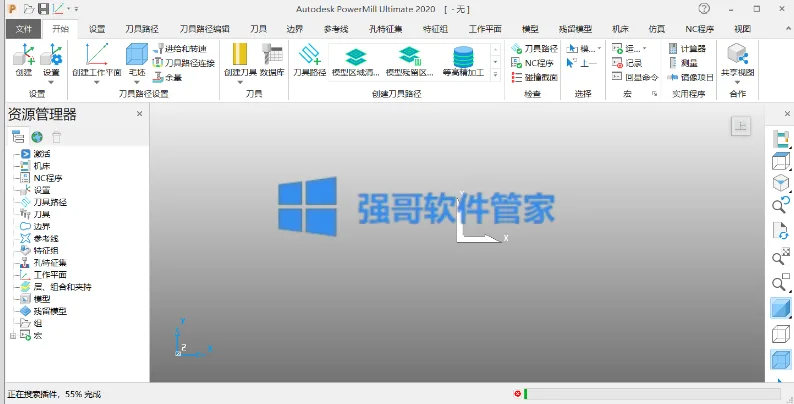
Task: Select 等高精加工 strategy
Action: pos(463,62)
